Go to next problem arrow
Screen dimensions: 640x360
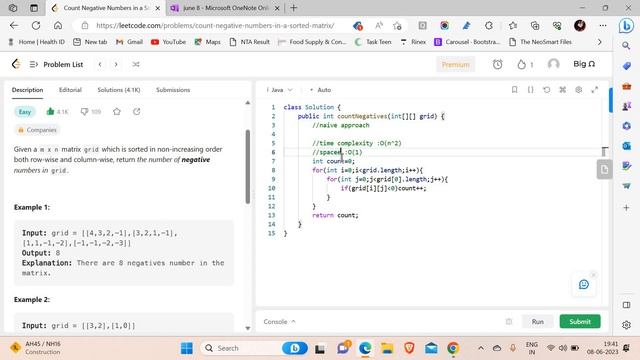pyautogui.click(x=116, y=64)
